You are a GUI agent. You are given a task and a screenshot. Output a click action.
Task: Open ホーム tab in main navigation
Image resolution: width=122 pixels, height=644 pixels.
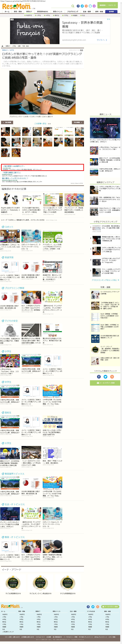click(7, 12)
